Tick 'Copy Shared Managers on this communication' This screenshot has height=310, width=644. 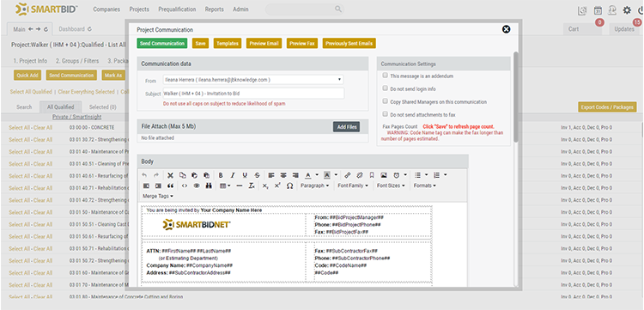click(x=385, y=101)
